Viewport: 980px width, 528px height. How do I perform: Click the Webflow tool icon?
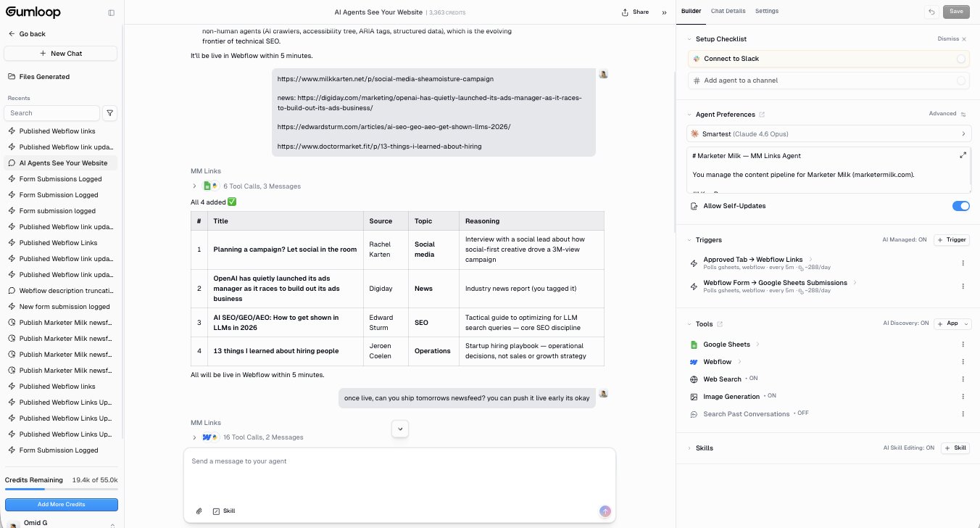(x=694, y=362)
